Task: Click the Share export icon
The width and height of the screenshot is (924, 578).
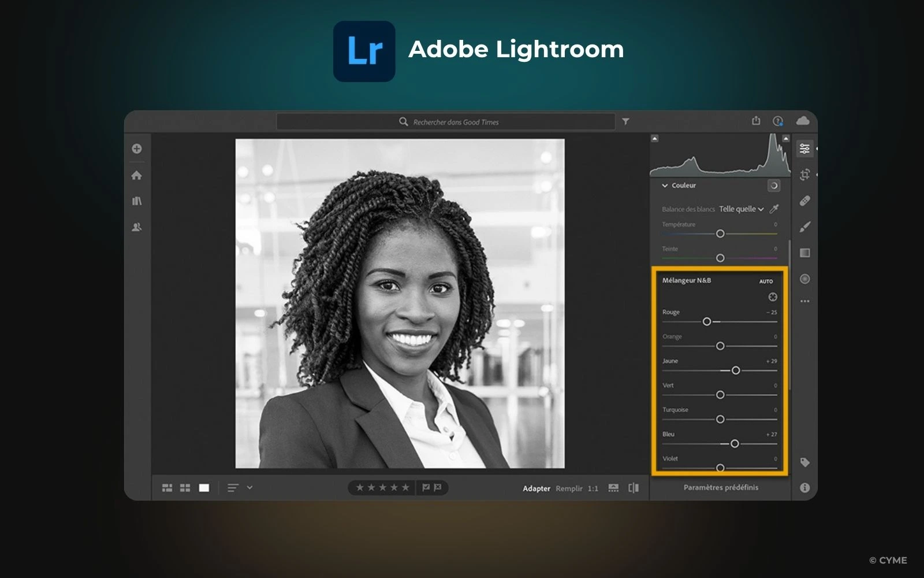Action: coord(756,121)
